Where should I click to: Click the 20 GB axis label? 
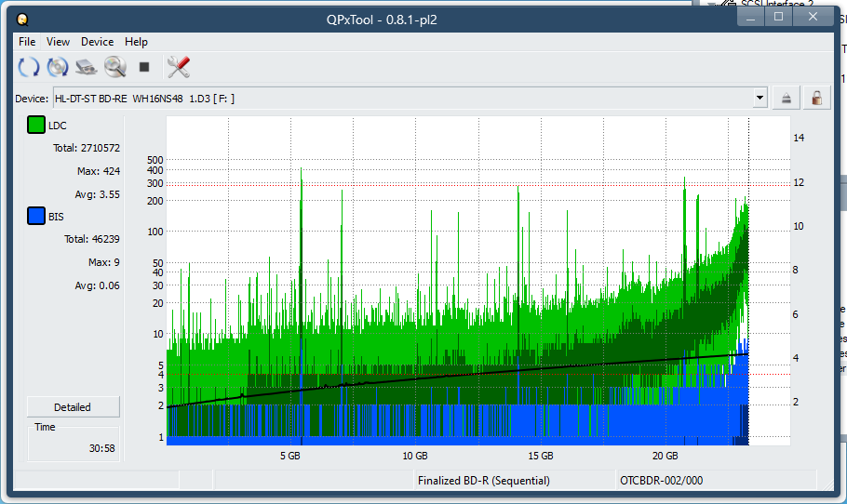665,456
